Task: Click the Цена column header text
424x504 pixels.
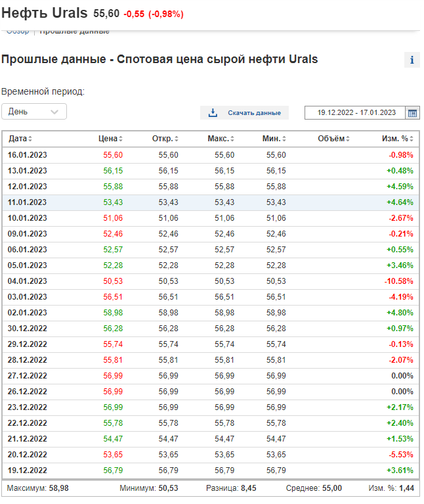Action: click(x=108, y=139)
